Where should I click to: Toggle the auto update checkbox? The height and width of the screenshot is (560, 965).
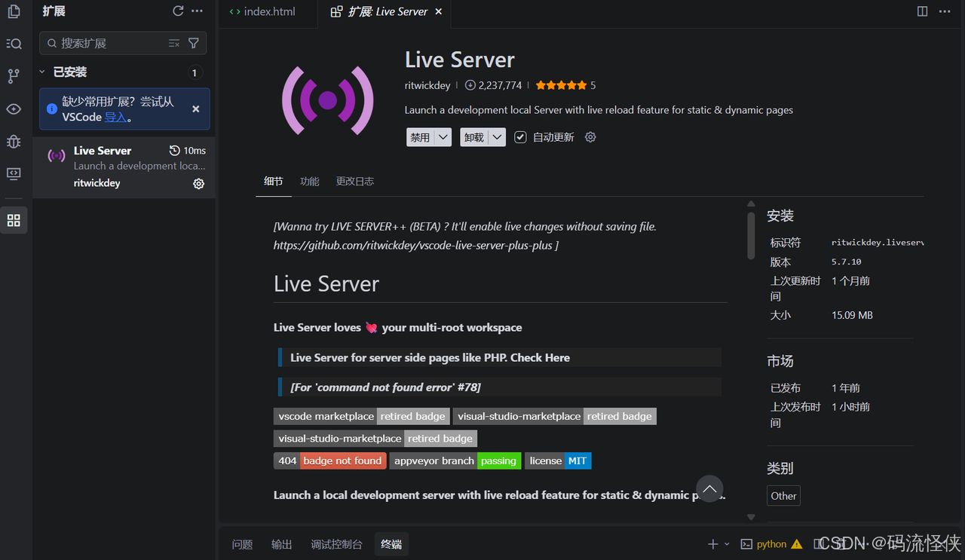[520, 137]
